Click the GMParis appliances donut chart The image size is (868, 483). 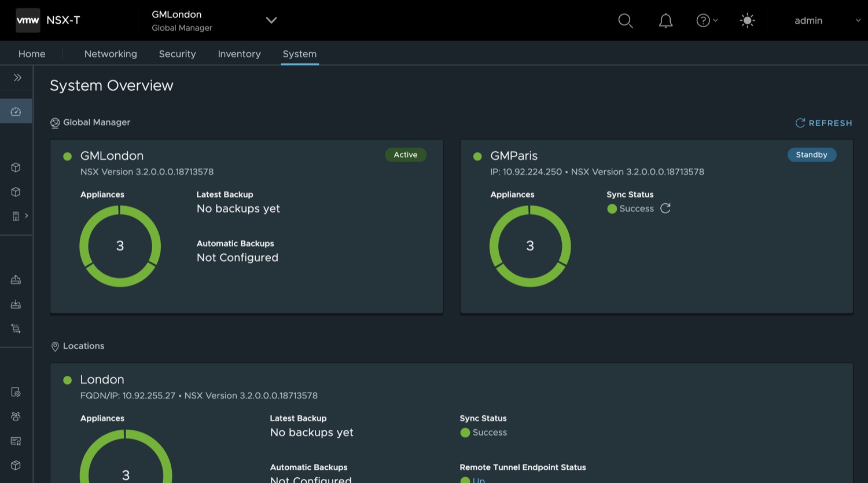click(530, 246)
